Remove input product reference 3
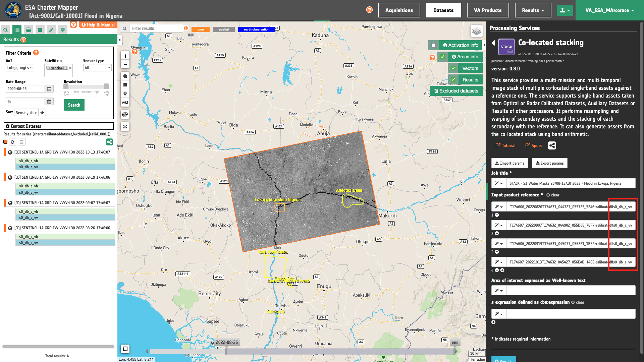This screenshot has width=644, height=362. [497, 252]
